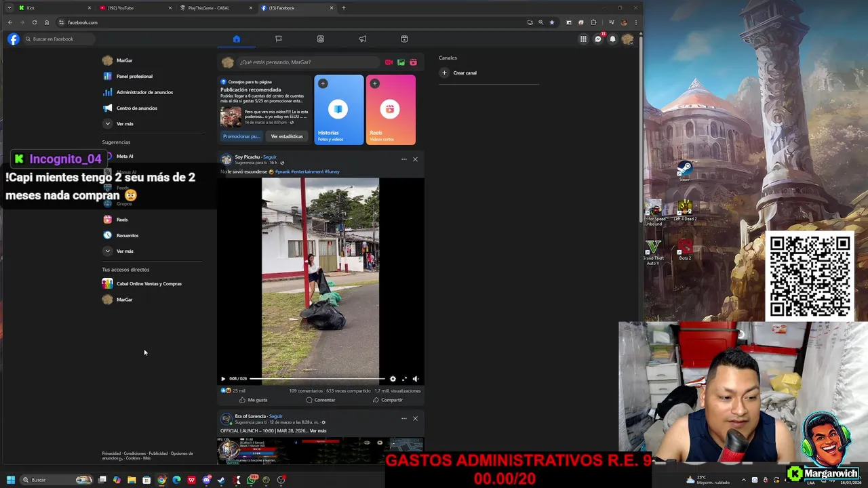Hide the Soy Picachu post with X
868x488 pixels.
415,159
